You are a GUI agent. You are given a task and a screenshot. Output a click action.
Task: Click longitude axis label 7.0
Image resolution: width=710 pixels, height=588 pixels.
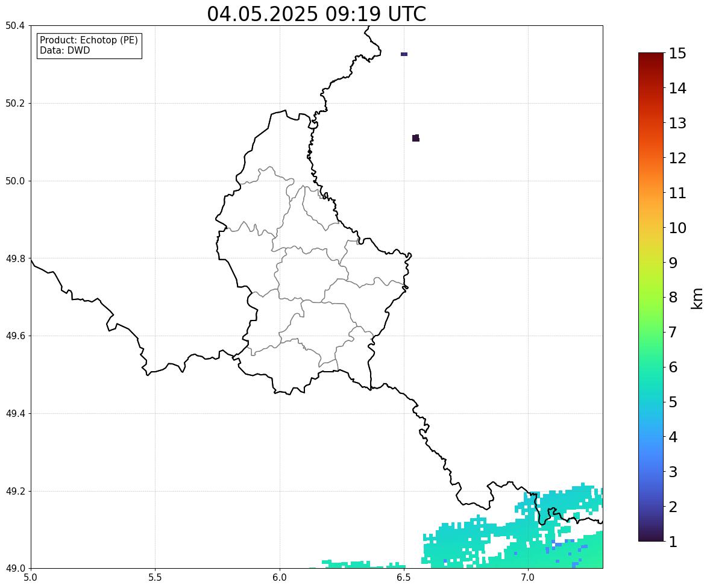coord(528,578)
